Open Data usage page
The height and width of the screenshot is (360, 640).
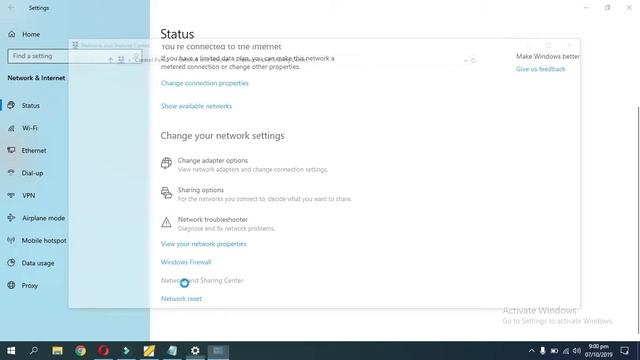(x=38, y=263)
